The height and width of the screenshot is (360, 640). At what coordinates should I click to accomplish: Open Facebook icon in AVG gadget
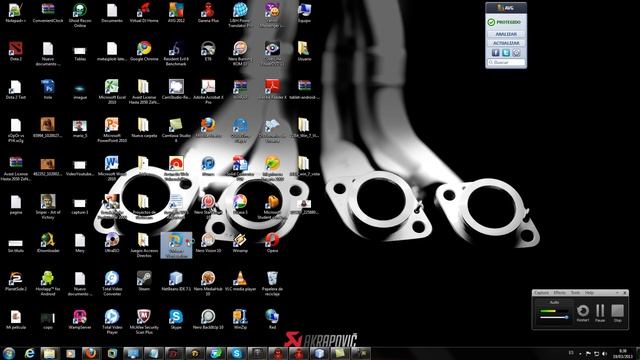[495, 53]
